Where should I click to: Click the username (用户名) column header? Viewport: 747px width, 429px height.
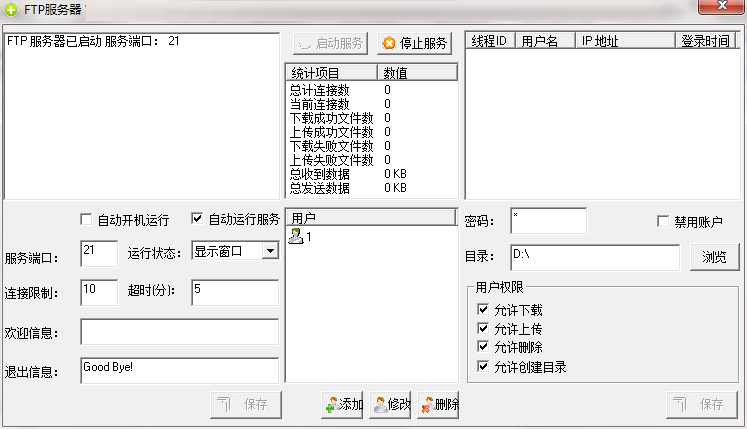(x=545, y=41)
